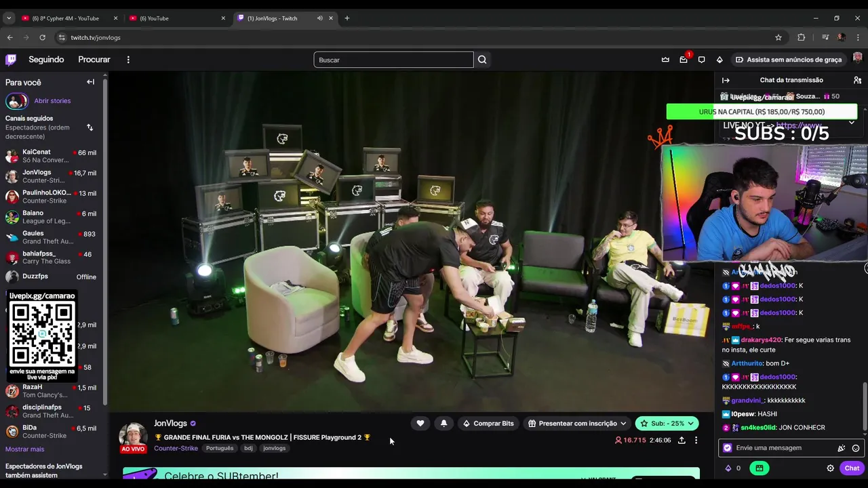Open KaiCenat channel in sidebar
The width and height of the screenshot is (868, 488).
pos(51,156)
